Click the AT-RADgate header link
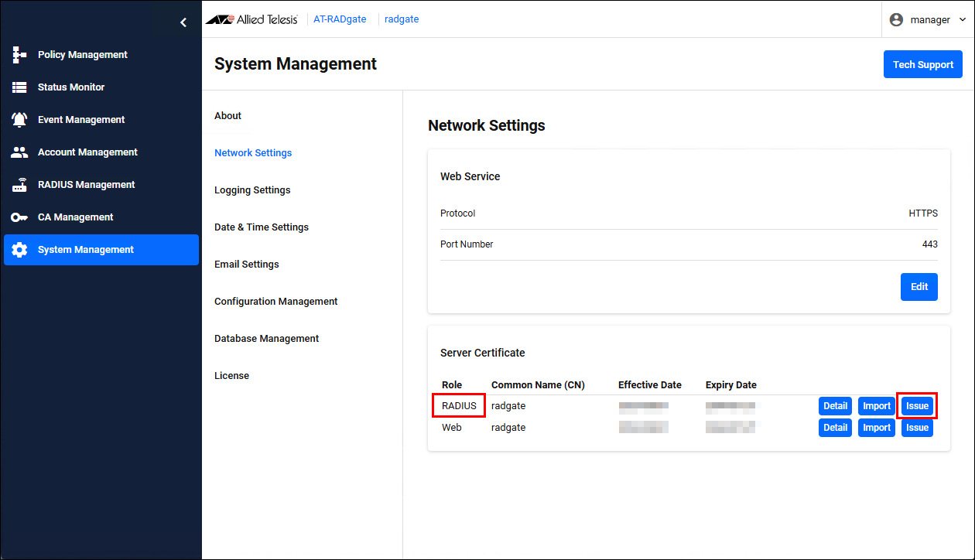 [340, 19]
